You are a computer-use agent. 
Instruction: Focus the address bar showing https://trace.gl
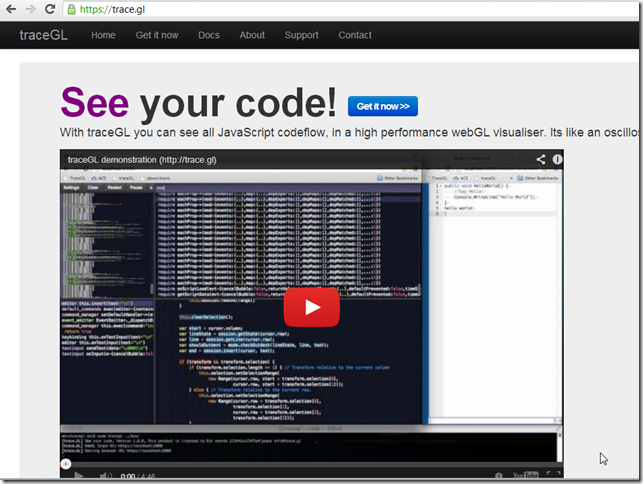click(351, 9)
